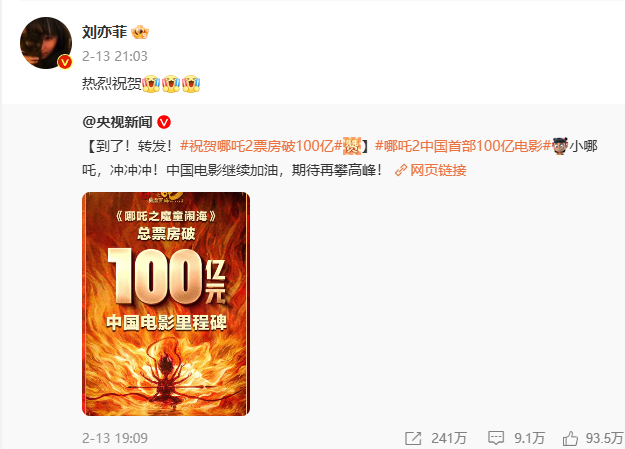Click the 赞 sticker emoji in the post
This screenshot has width=625, height=449.
(x=352, y=146)
